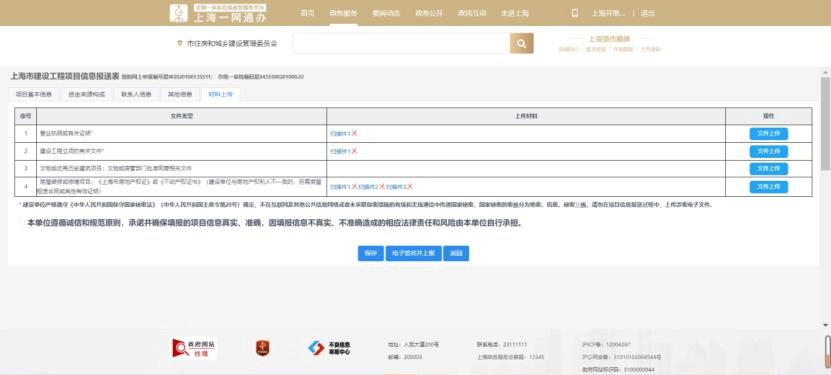Focus the site search input field
The image size is (831, 375).
click(x=401, y=43)
